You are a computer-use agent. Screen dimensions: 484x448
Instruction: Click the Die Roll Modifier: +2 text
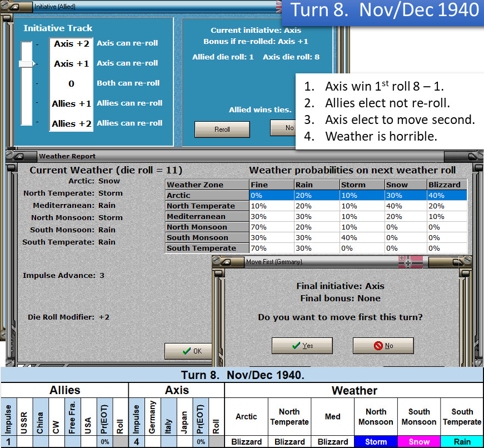[x=68, y=317]
